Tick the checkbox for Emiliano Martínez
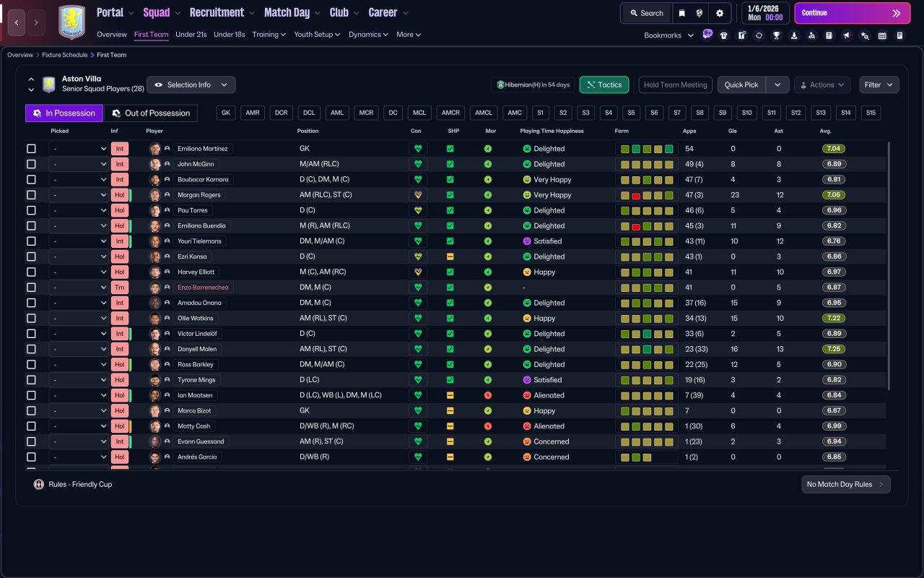Screen dimensions: 924x578 (31, 149)
